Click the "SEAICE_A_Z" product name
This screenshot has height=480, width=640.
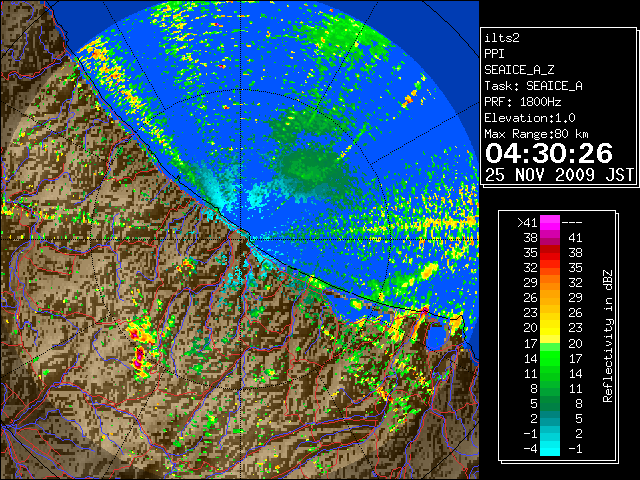[519, 70]
